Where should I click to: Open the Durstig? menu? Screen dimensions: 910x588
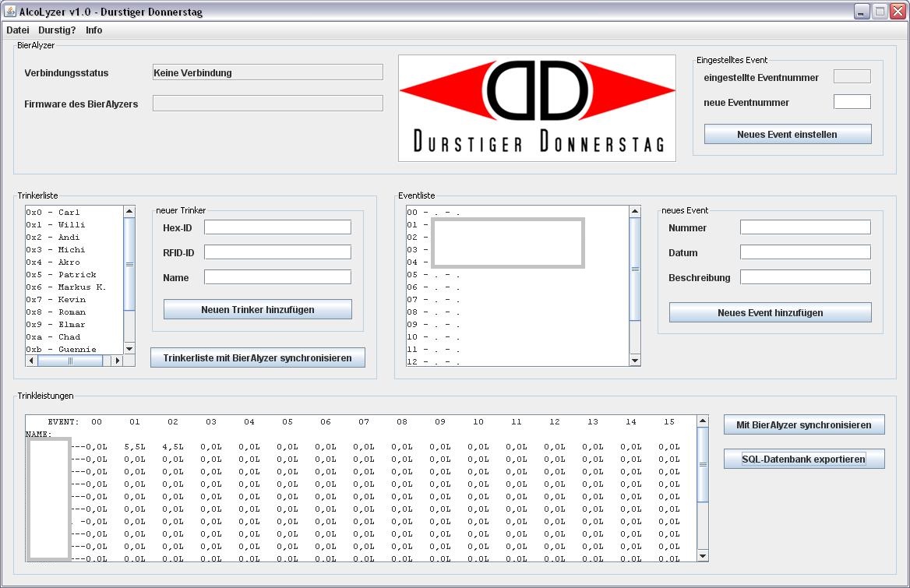pyautogui.click(x=57, y=30)
